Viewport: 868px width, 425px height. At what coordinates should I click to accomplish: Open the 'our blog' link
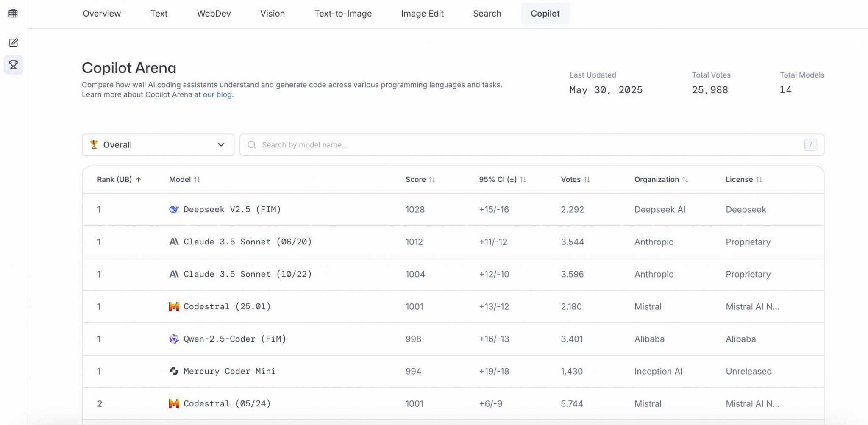pos(217,94)
